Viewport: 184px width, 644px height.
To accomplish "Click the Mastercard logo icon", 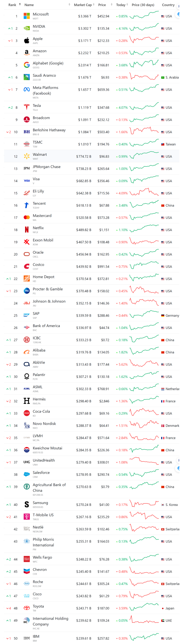I will [27, 218].
